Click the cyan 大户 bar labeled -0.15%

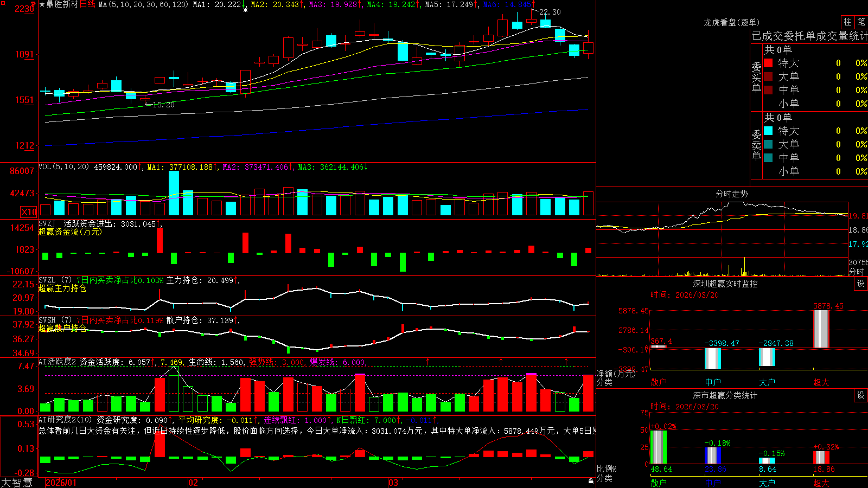coord(767,461)
